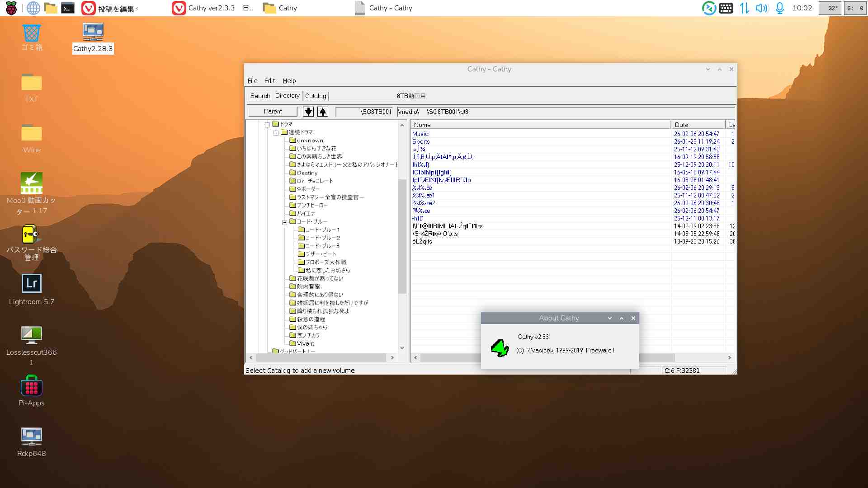Click the green Cathy logo in About dialog

(x=500, y=348)
